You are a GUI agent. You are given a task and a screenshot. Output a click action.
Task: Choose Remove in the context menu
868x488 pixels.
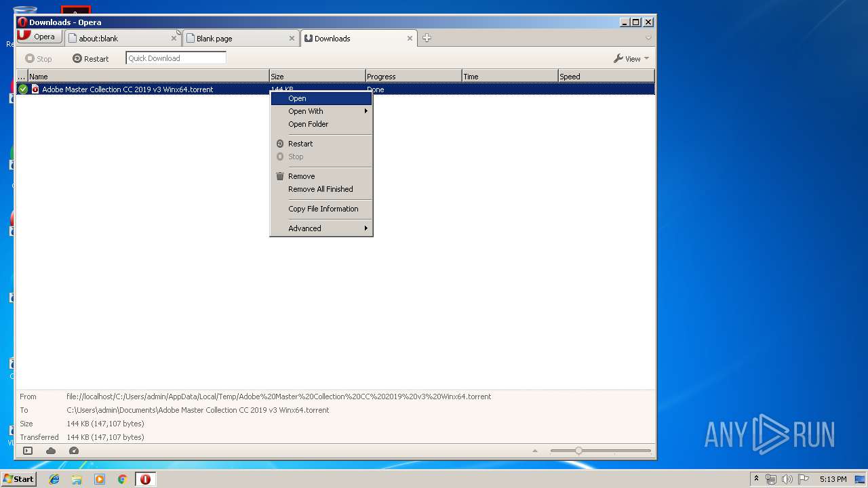point(321,176)
